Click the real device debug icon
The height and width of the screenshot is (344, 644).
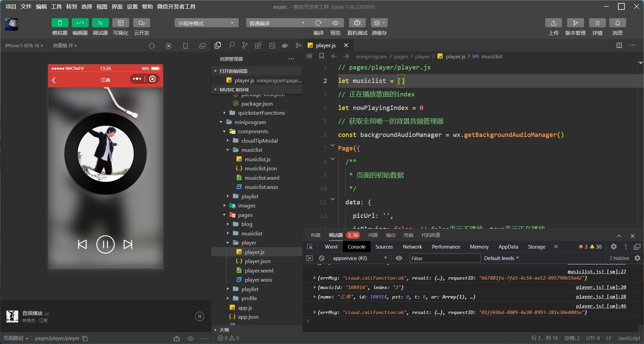357,23
